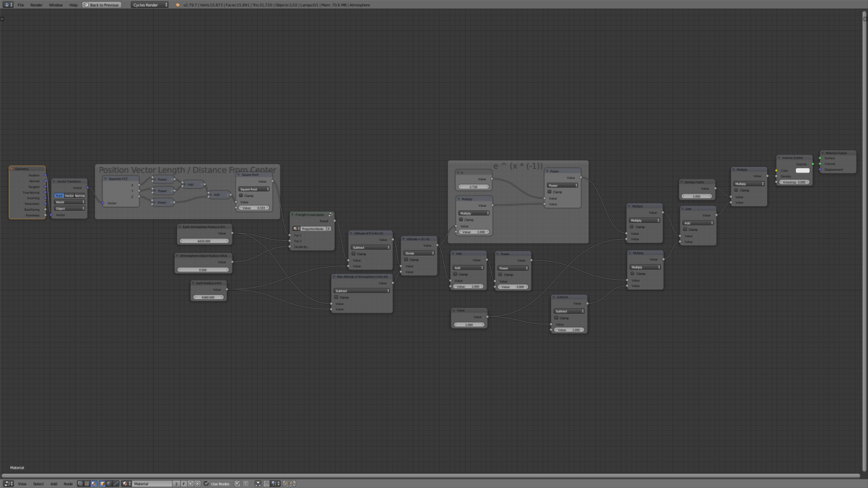Click the horizontal scrollbar of node editor
The width and height of the screenshot is (868, 488).
[431, 475]
